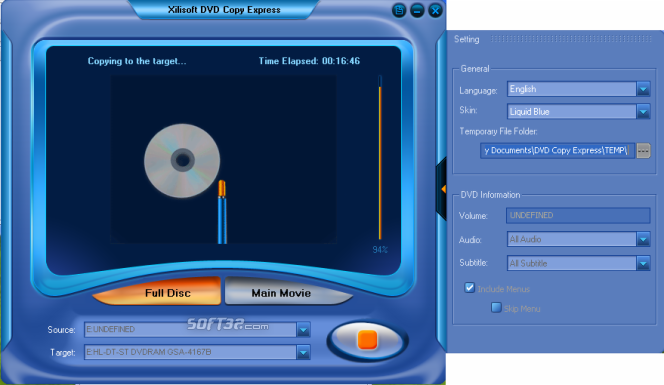Click the Temporary File Folder path field
This screenshot has height=385, width=664.
tap(557, 151)
